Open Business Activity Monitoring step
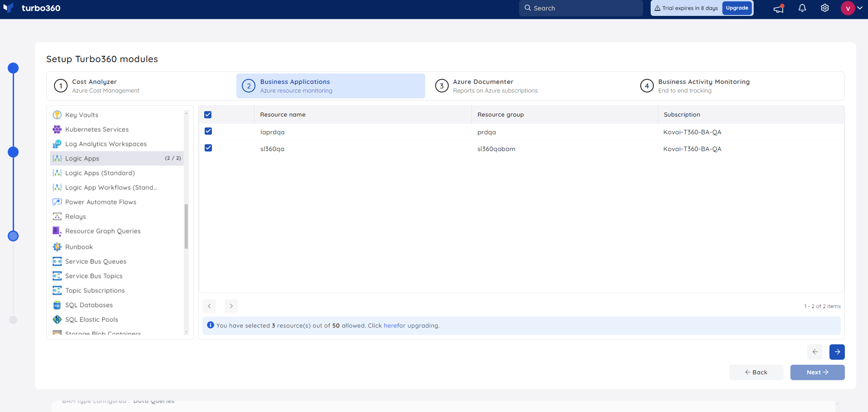Image resolution: width=868 pixels, height=412 pixels. (x=740, y=86)
